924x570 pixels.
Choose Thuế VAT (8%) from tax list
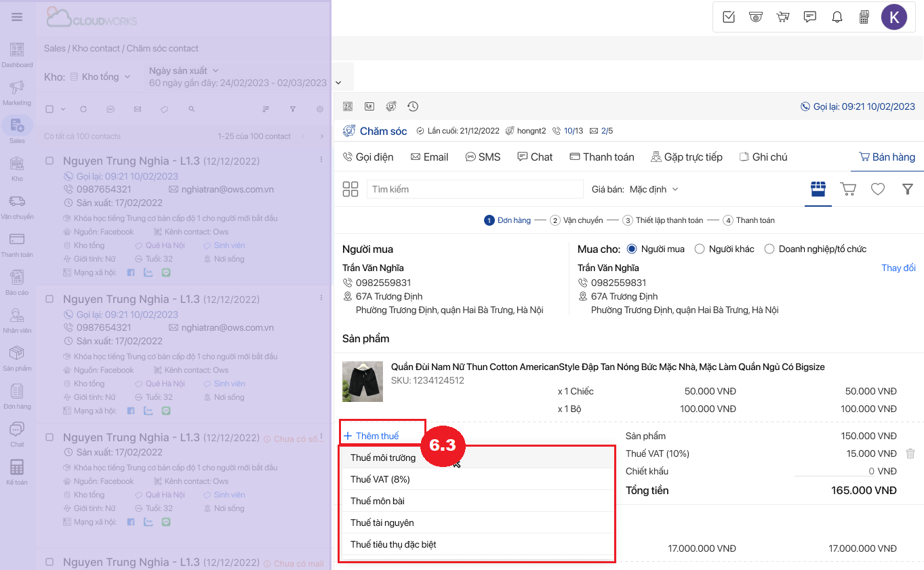click(x=380, y=479)
